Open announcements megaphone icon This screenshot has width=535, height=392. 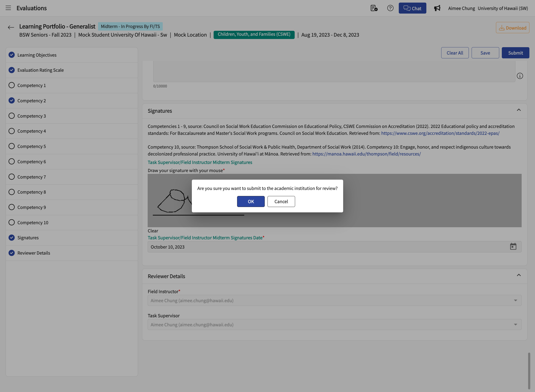tap(437, 8)
